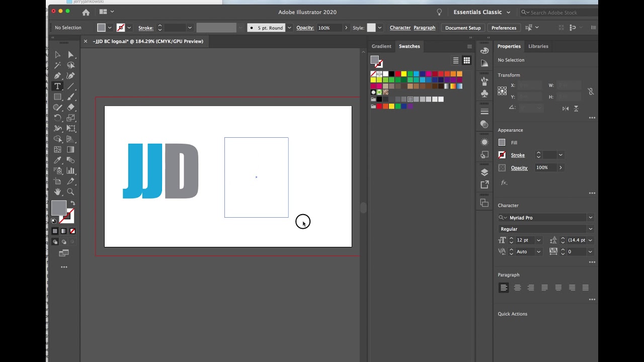Image resolution: width=644 pixels, height=362 pixels.
Task: Open the Brushes panel icon
Action: (x=485, y=81)
